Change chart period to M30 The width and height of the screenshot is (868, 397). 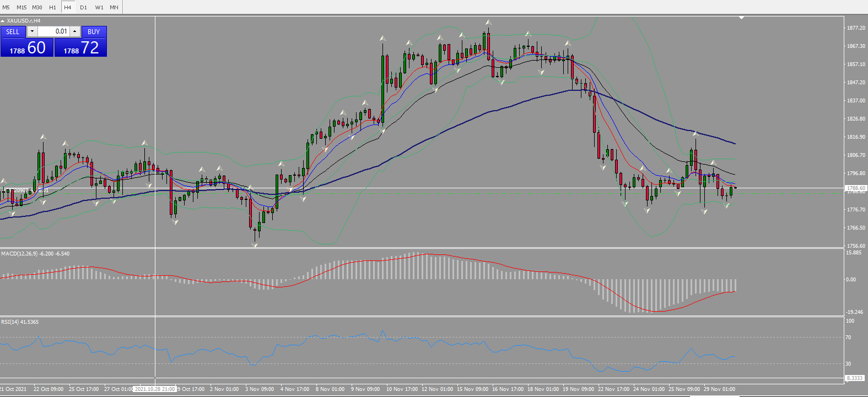(37, 7)
